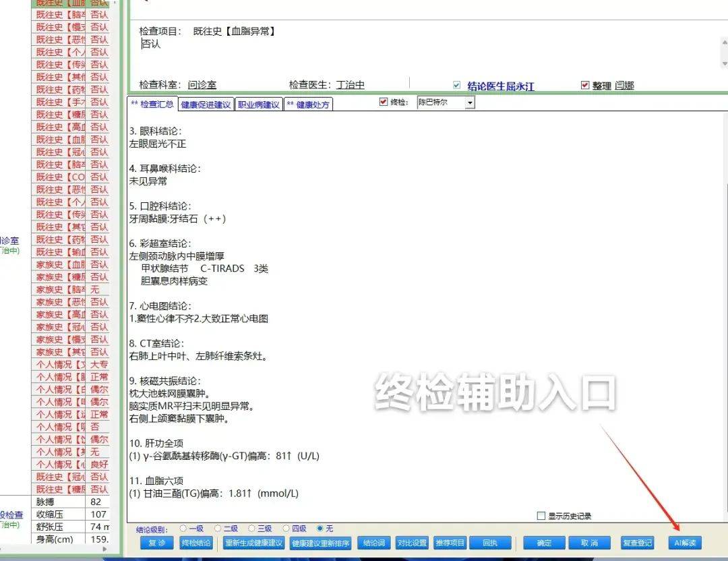Click the AI解读 button

[684, 543]
